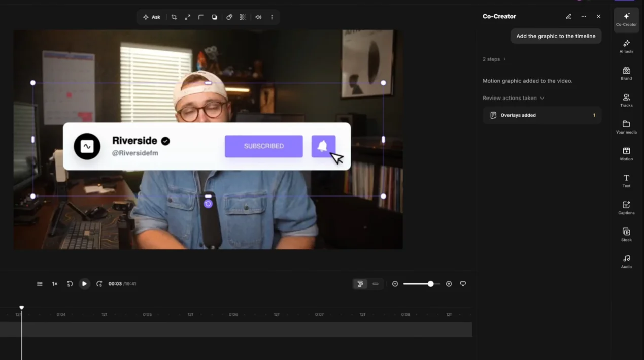
Task: Click the bell notification icon in overlay
Action: 323,146
